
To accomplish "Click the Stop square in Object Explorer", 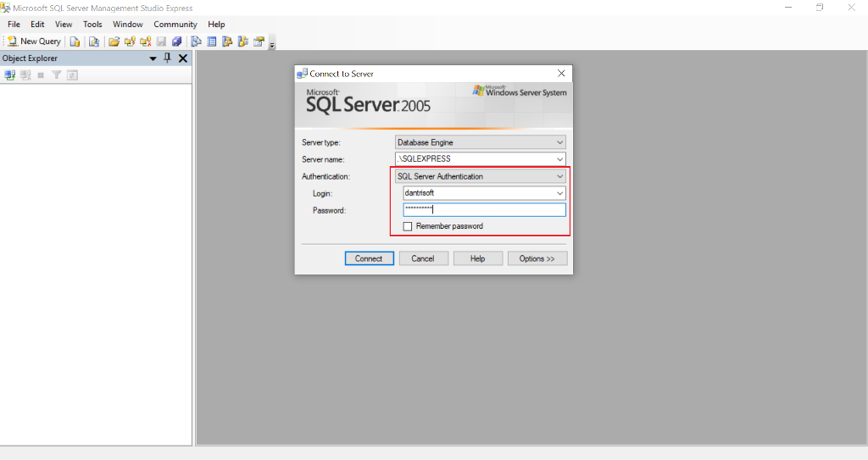I will click(x=41, y=75).
